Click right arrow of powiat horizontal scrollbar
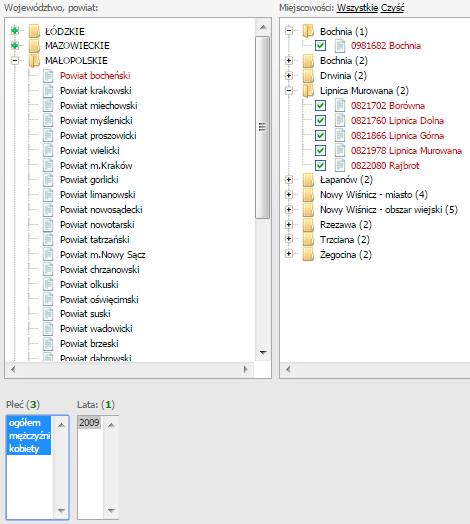 246,369
